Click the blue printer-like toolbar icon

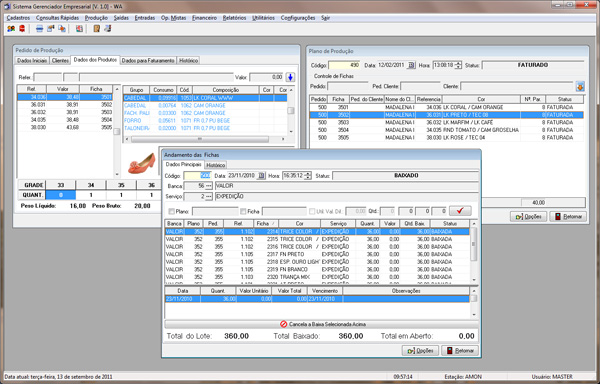point(39,29)
